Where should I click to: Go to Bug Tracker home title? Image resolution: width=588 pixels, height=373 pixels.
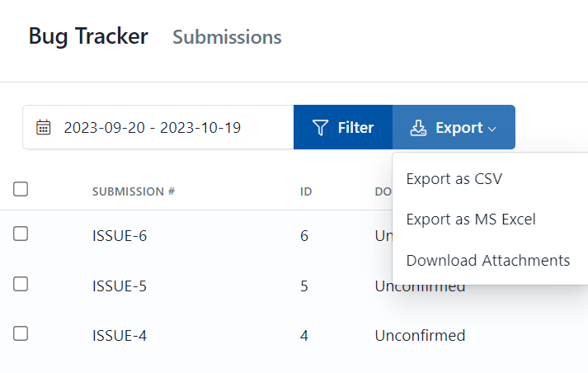[x=88, y=36]
